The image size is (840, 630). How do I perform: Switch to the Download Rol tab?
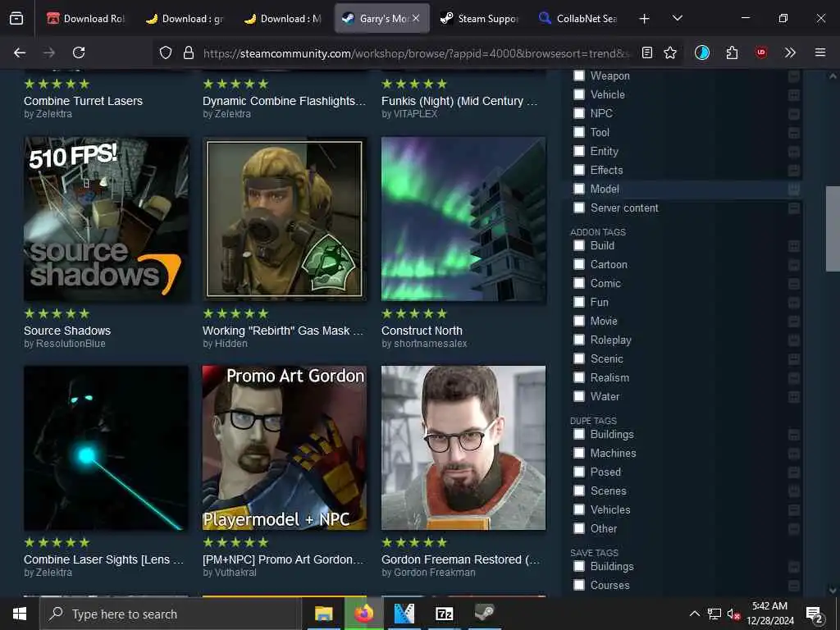pyautogui.click(x=85, y=19)
